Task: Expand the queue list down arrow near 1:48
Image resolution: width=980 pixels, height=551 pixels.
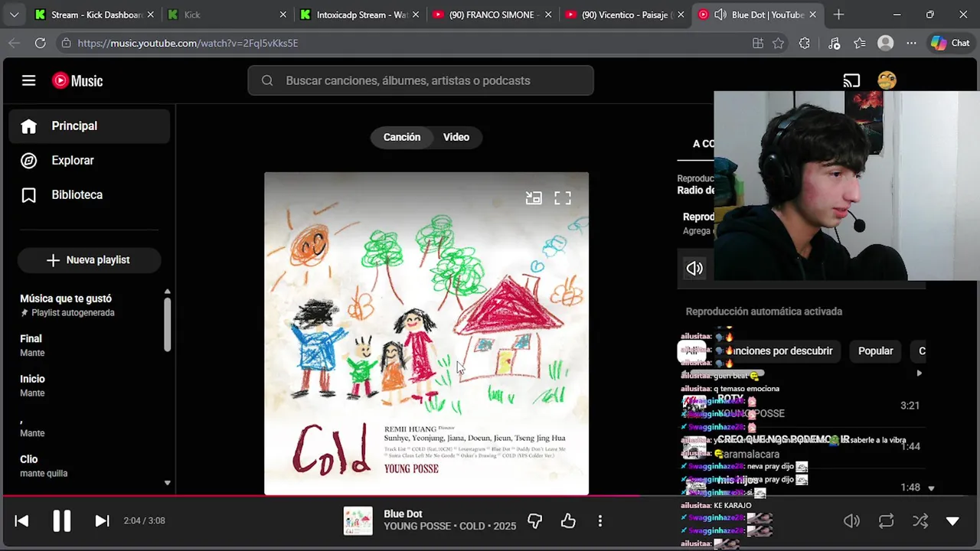Action: tap(931, 488)
